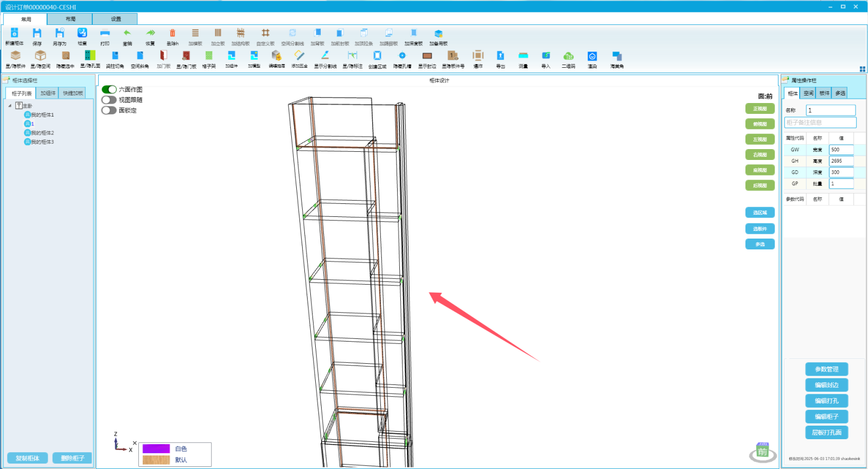Click 添加五金 add hardware icon
This screenshot has width=868, height=469.
tap(299, 55)
